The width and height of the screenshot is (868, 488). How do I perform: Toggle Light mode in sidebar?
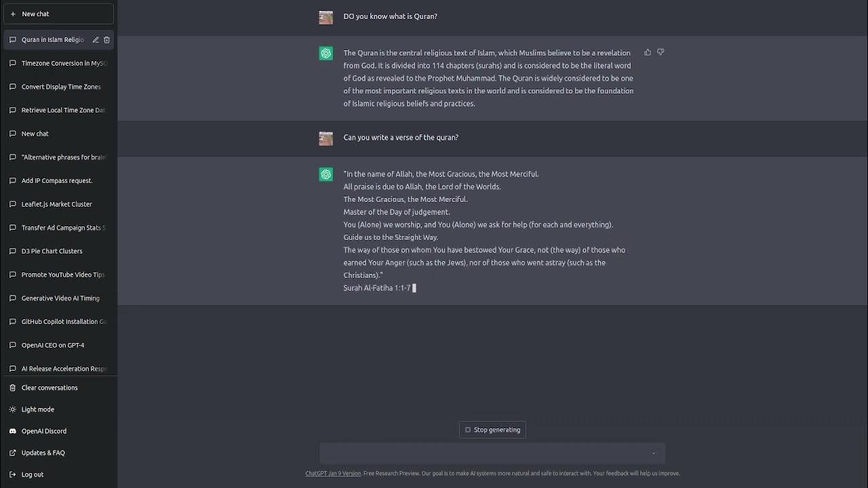37,409
